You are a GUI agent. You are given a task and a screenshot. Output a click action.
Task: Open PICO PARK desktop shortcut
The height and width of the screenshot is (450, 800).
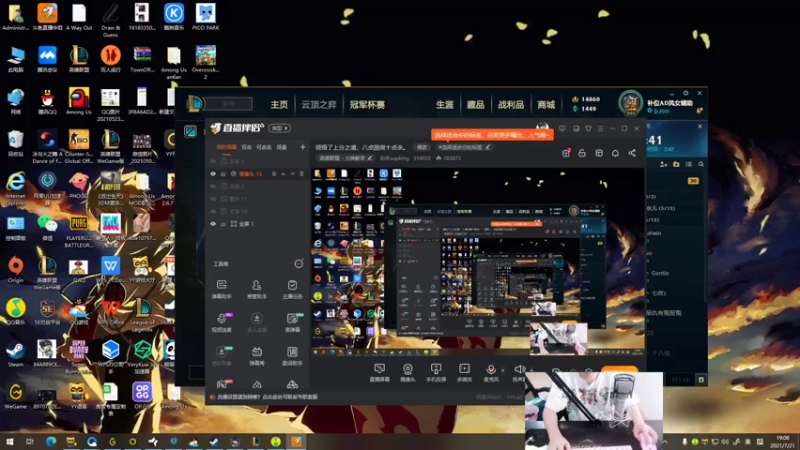206,16
